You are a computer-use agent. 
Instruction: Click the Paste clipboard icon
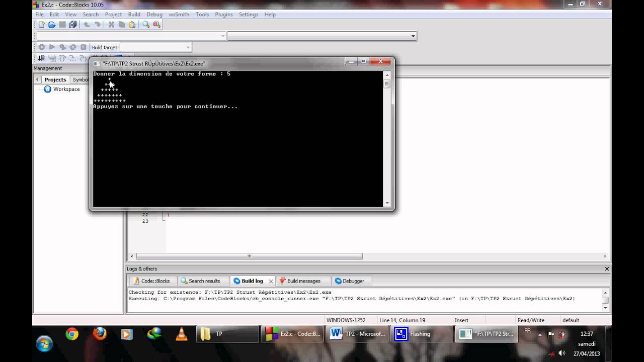(x=132, y=25)
